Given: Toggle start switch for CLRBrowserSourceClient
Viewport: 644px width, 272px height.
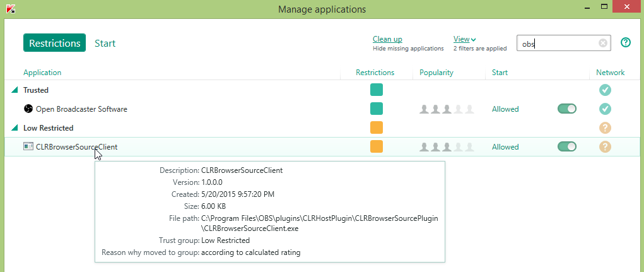Looking at the screenshot, I should (x=567, y=146).
